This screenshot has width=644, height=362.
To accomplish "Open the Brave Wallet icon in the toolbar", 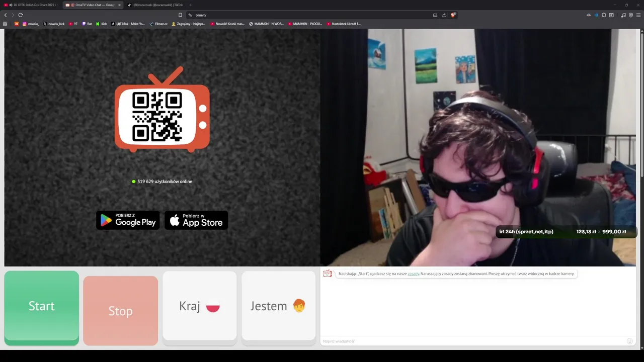I will pos(611,15).
